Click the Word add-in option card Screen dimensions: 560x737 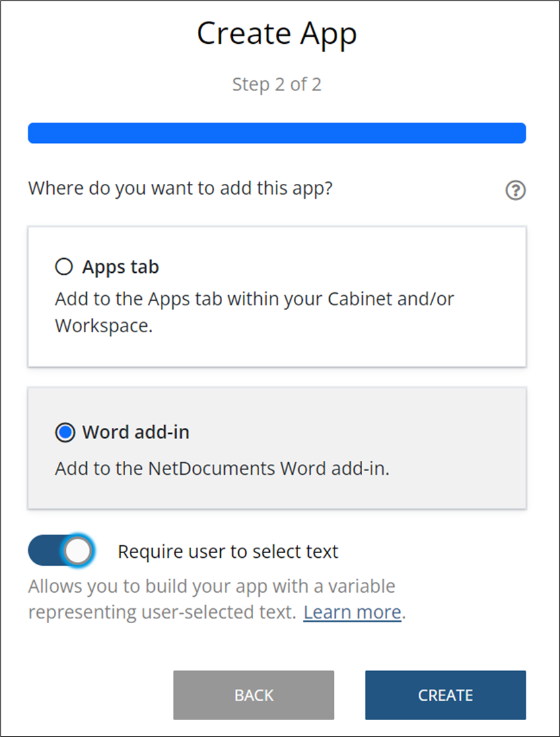pyautogui.click(x=277, y=447)
